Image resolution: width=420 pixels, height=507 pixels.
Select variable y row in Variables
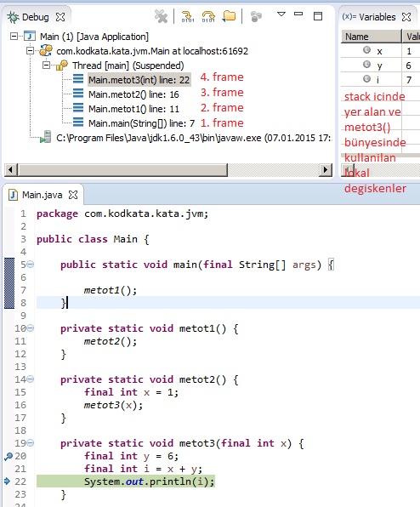coord(381,66)
